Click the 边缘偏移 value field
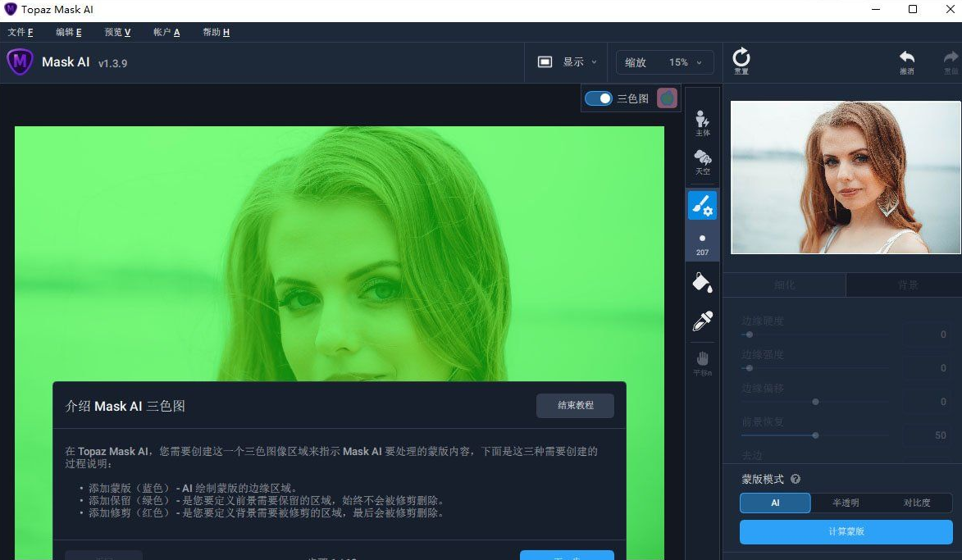 (927, 402)
